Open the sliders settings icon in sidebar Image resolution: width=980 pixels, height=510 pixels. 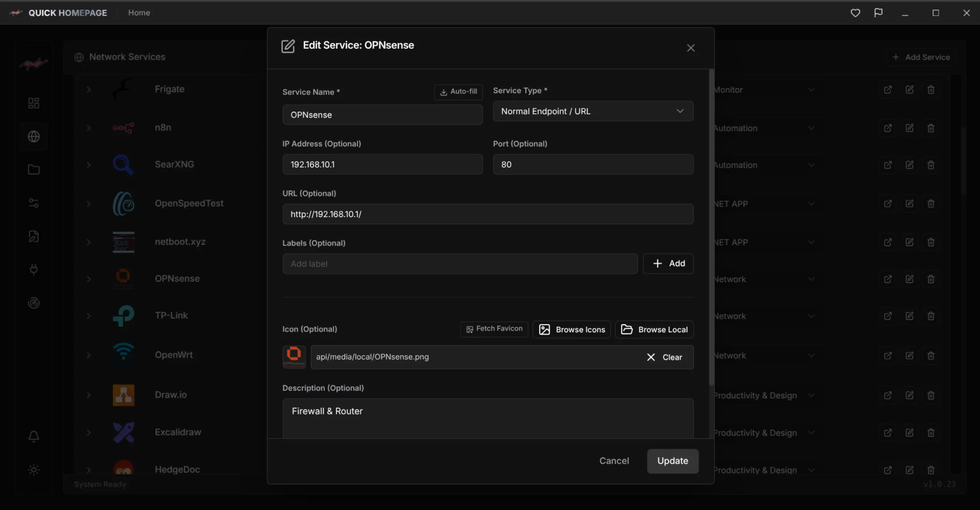[x=34, y=203]
